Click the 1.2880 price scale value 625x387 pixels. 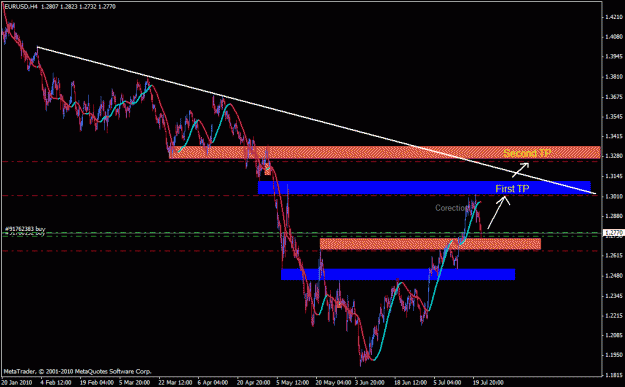[x=614, y=216]
